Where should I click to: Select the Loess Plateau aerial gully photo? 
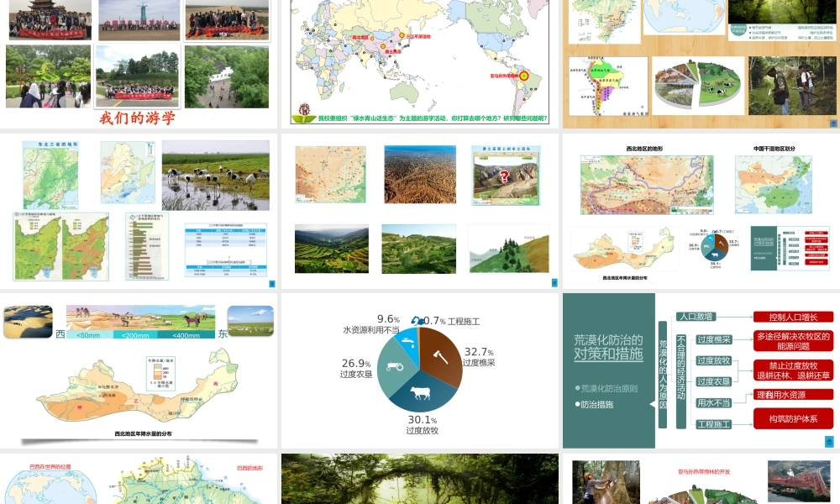pos(420,174)
